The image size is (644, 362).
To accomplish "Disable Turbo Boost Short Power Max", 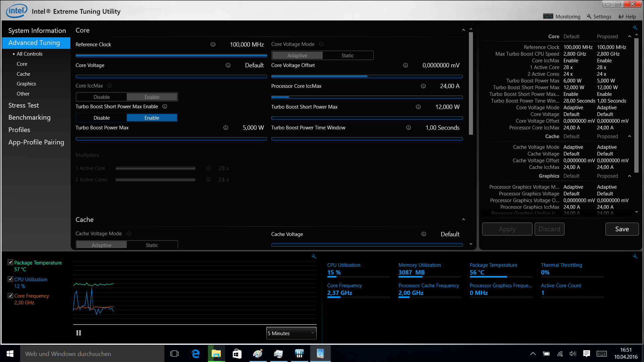I will 101,118.
